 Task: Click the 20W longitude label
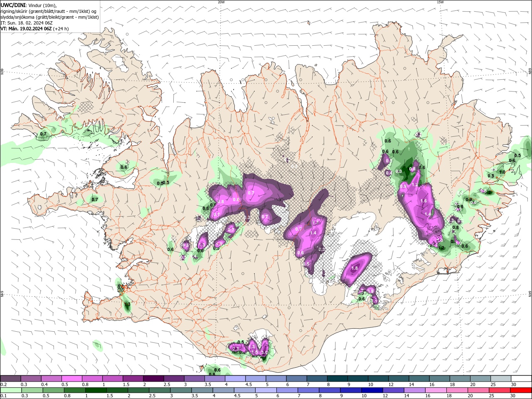221,2
